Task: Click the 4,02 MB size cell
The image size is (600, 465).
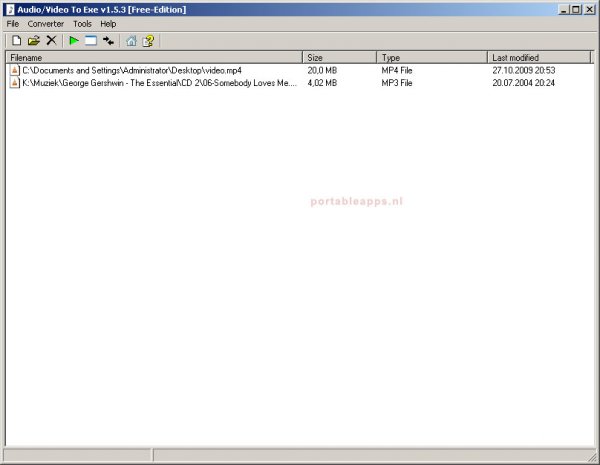Action: (x=322, y=83)
